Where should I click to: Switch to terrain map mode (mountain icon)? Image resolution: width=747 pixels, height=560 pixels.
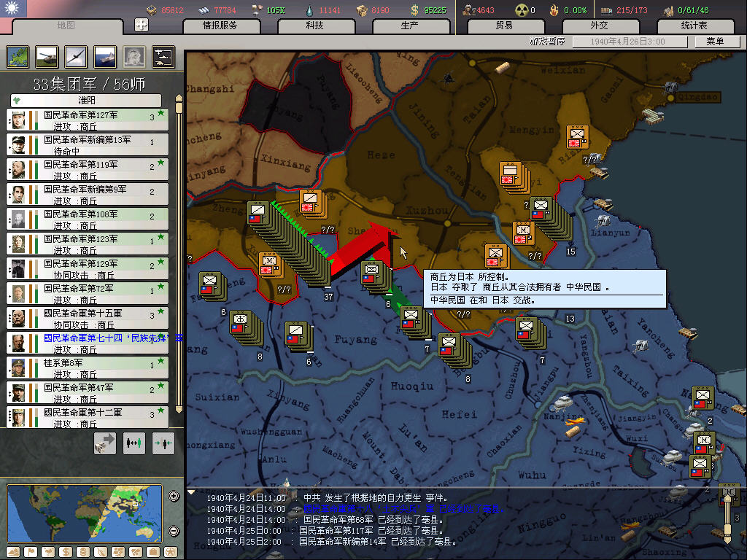click(x=13, y=553)
